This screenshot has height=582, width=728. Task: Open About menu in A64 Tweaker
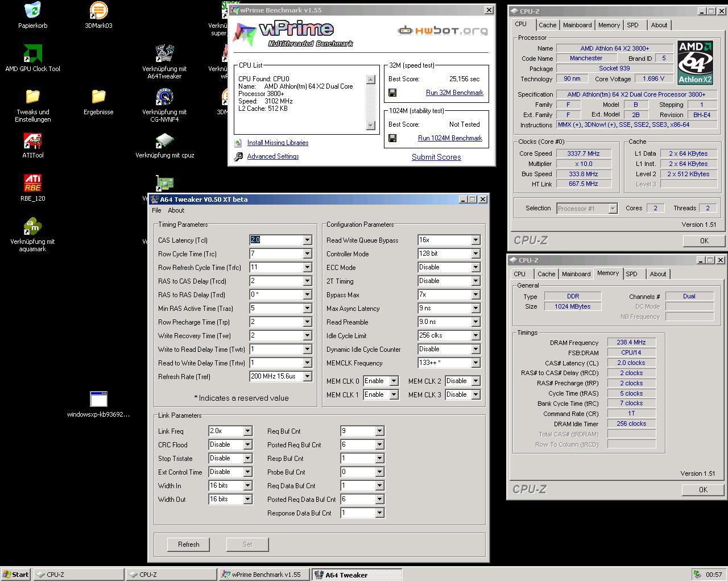click(176, 210)
